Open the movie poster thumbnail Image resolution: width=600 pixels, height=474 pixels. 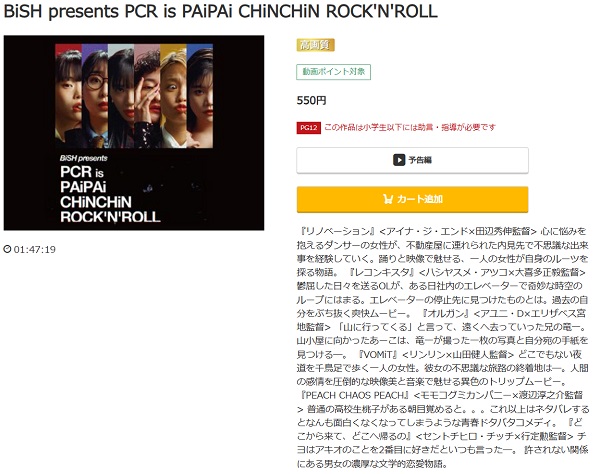click(134, 133)
